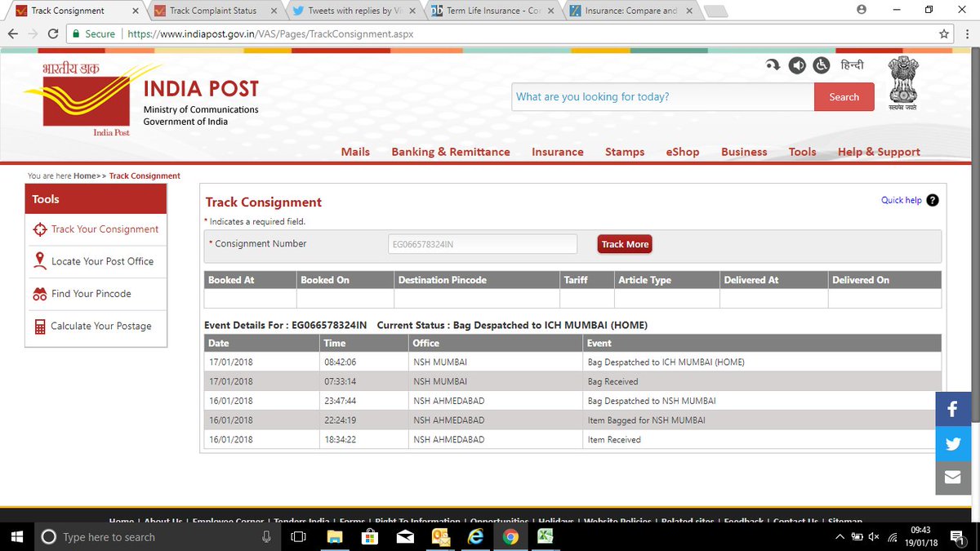The width and height of the screenshot is (980, 551).
Task: Click the Track Your Consignment crosshair icon
Action: 39,229
